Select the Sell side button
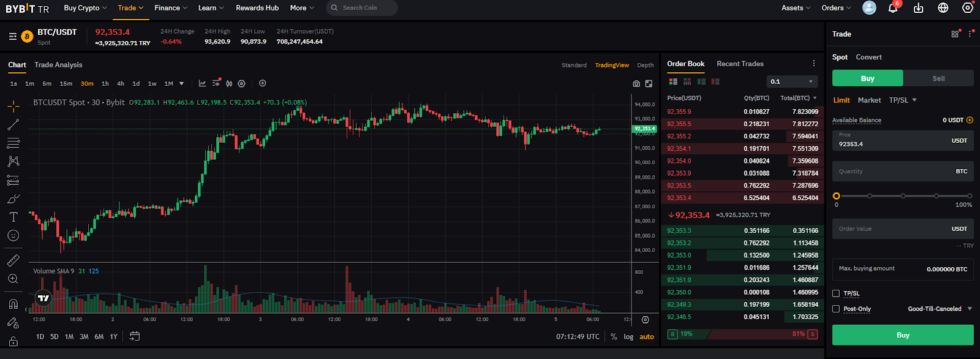The height and width of the screenshot is (359, 980). coord(938,78)
